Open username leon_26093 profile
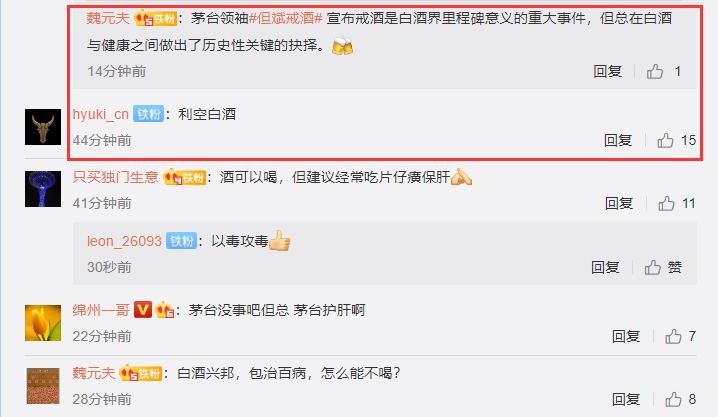The image size is (718, 417). pyautogui.click(x=124, y=241)
